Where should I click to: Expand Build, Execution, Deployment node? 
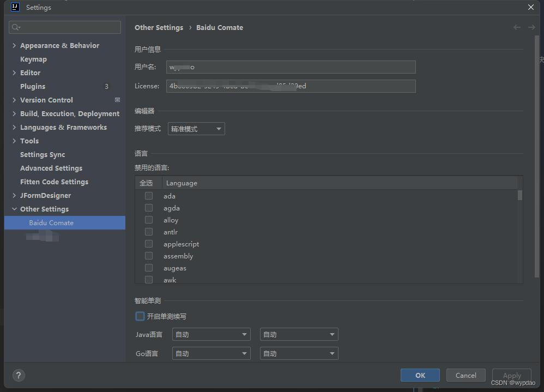coord(14,113)
